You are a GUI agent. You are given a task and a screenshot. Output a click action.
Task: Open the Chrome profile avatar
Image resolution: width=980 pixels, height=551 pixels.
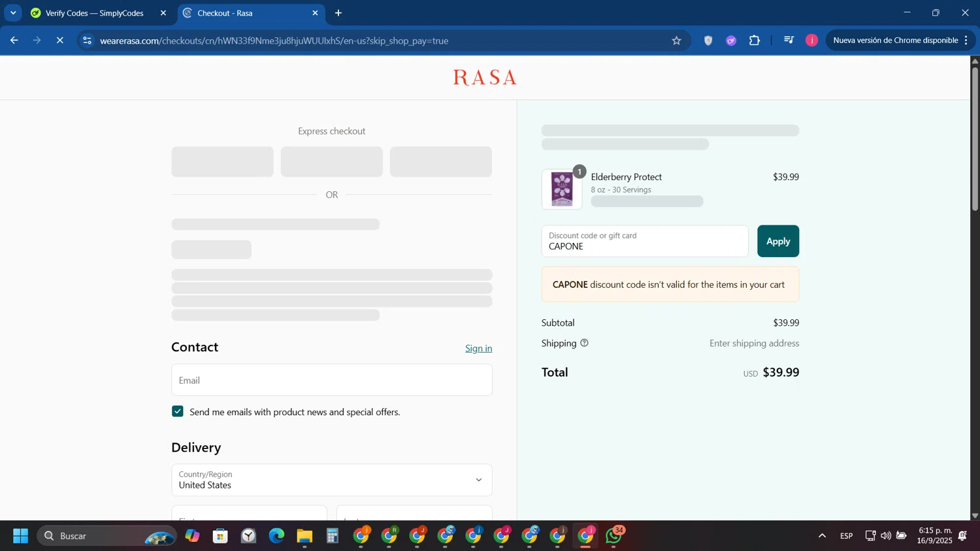pos(811,40)
